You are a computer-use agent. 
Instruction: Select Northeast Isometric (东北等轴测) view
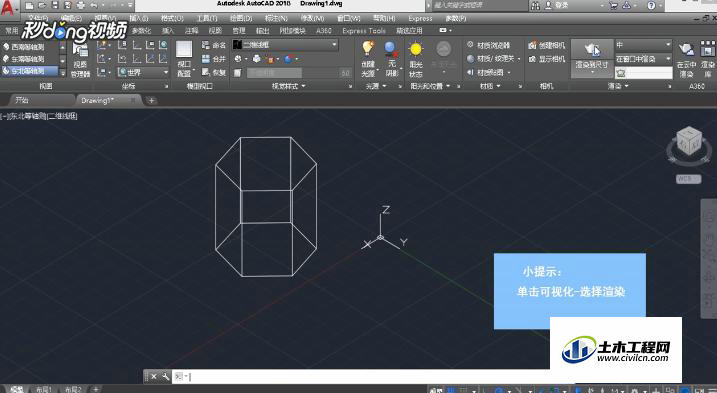tap(29, 71)
